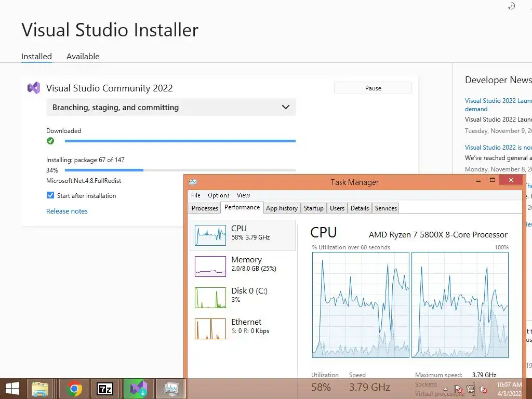Click the Task Manager taskbar icon
The width and height of the screenshot is (532, 399).
170,389
